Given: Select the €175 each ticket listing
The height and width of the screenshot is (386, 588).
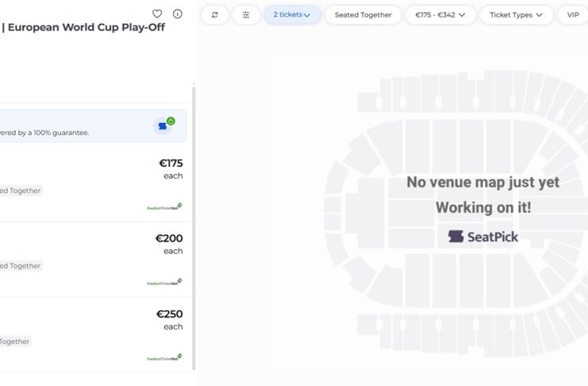Looking at the screenshot, I should [95, 183].
